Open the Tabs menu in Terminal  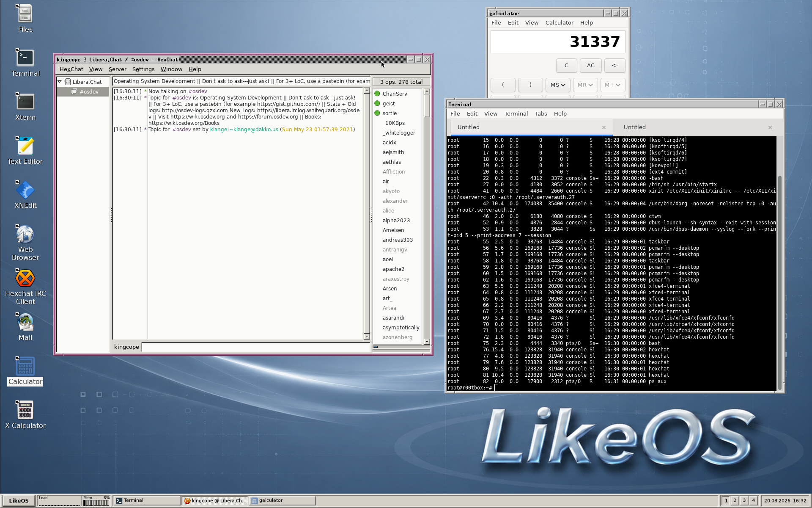click(x=540, y=114)
